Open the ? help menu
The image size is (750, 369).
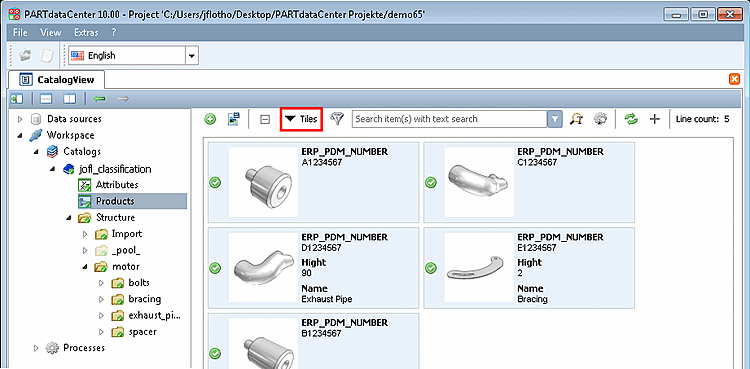coord(114,33)
